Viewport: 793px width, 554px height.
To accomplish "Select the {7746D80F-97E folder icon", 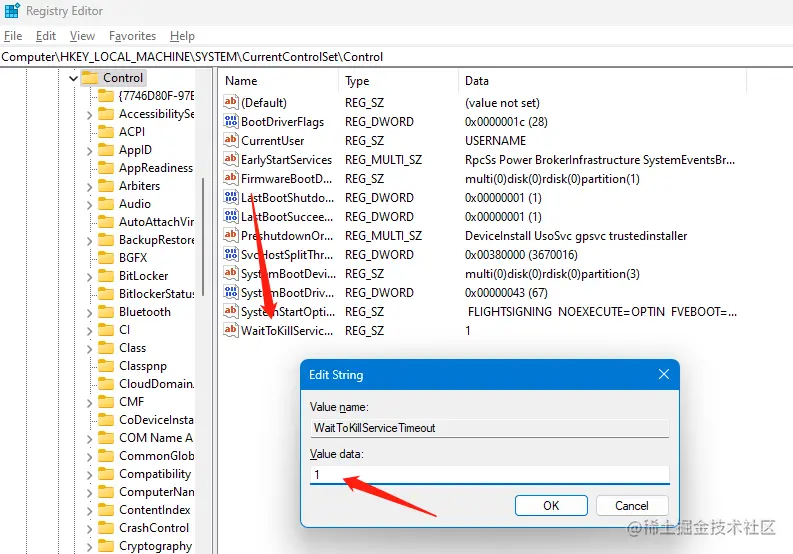I will [x=106, y=96].
